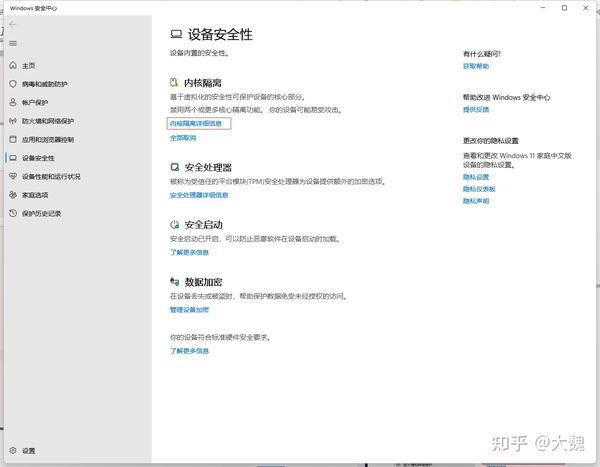Image resolution: width=600 pixels, height=467 pixels.
Task: Click the 安全处理器 chip icon
Action: click(x=175, y=167)
